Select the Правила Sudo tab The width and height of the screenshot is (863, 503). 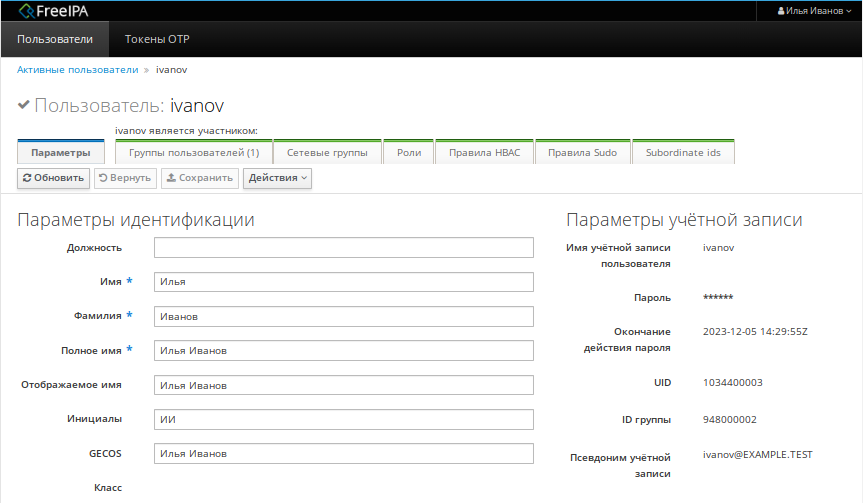582,153
